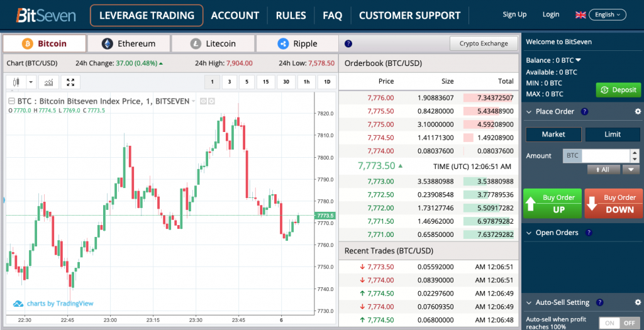Image resolution: width=644 pixels, height=330 pixels.
Task: Collapse Open Orders section
Action: (529, 233)
